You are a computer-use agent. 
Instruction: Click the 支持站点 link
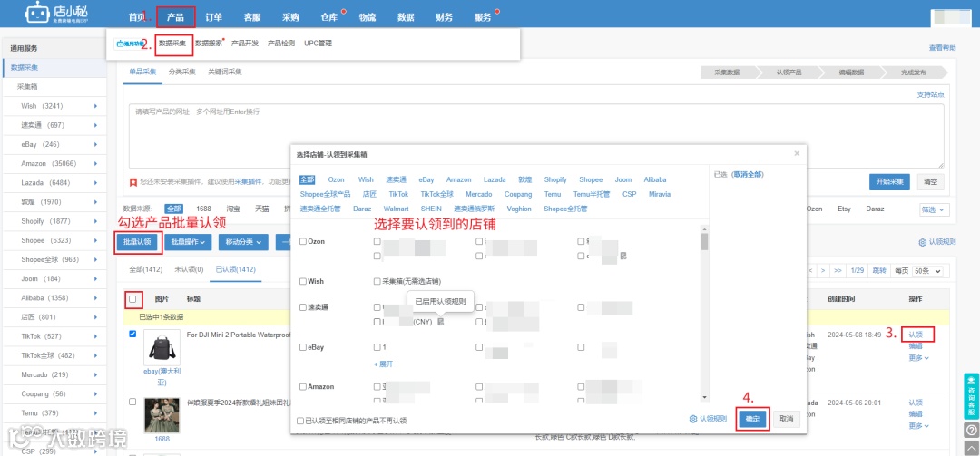click(x=931, y=95)
